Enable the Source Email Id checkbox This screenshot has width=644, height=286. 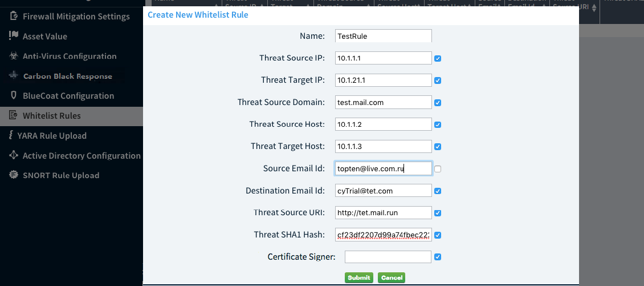438,169
